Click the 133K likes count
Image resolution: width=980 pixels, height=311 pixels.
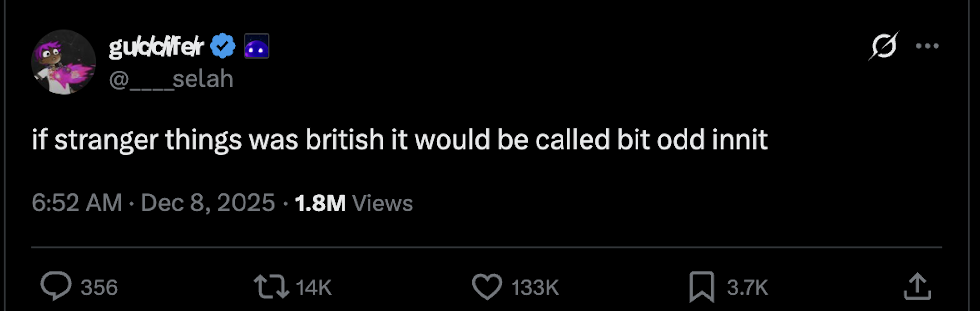535,287
